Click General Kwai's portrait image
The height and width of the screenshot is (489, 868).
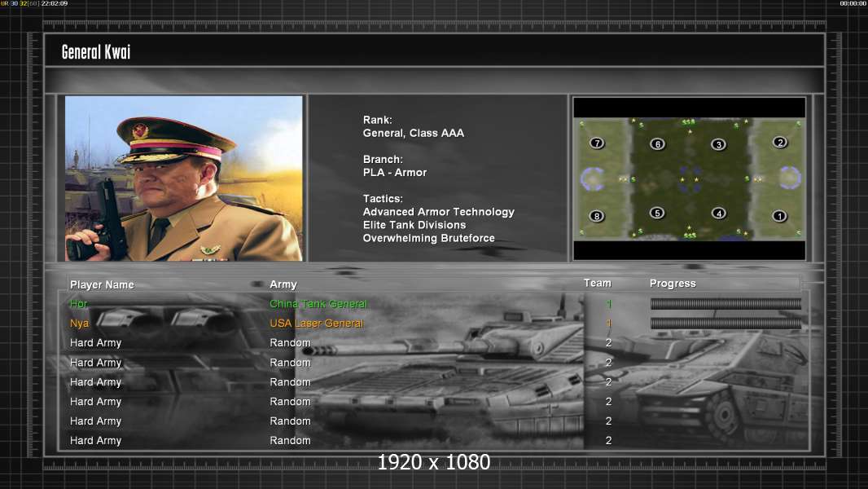[x=184, y=178]
